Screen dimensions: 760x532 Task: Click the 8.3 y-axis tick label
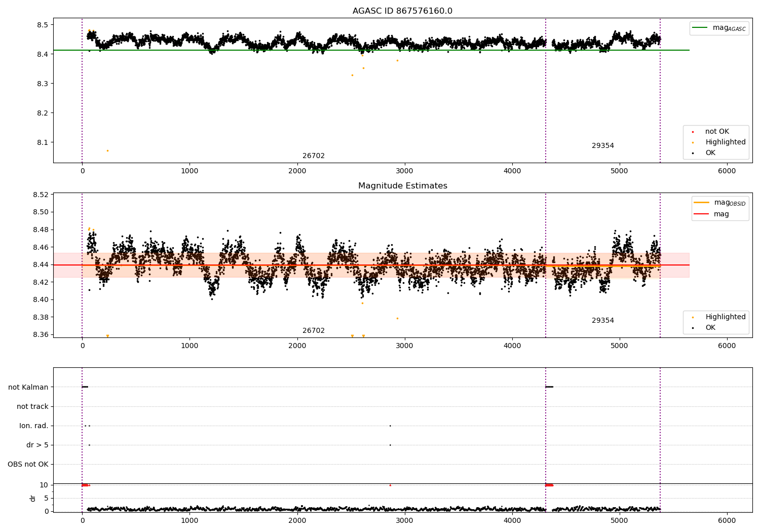click(43, 84)
